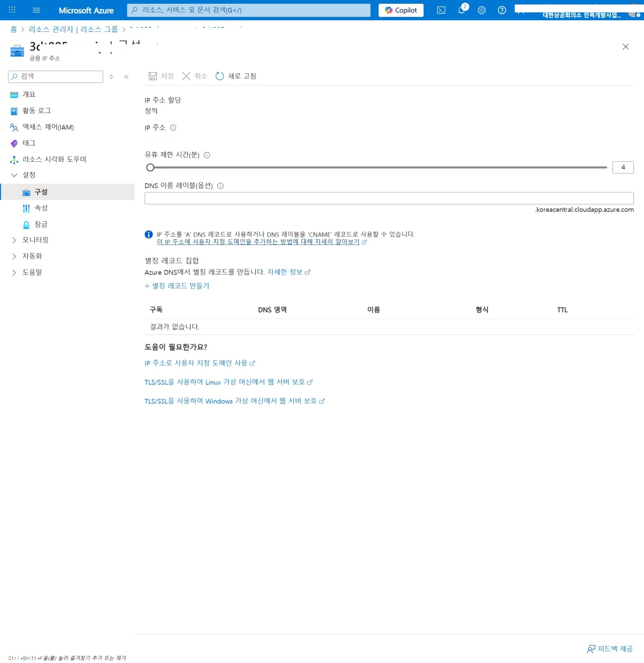Open Copilot assistant
Viewport: 644px width, 663px height.
click(401, 10)
